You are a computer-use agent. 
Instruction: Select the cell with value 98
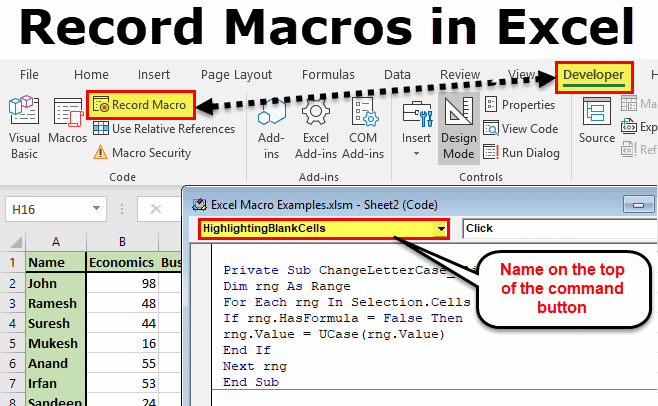(x=122, y=283)
